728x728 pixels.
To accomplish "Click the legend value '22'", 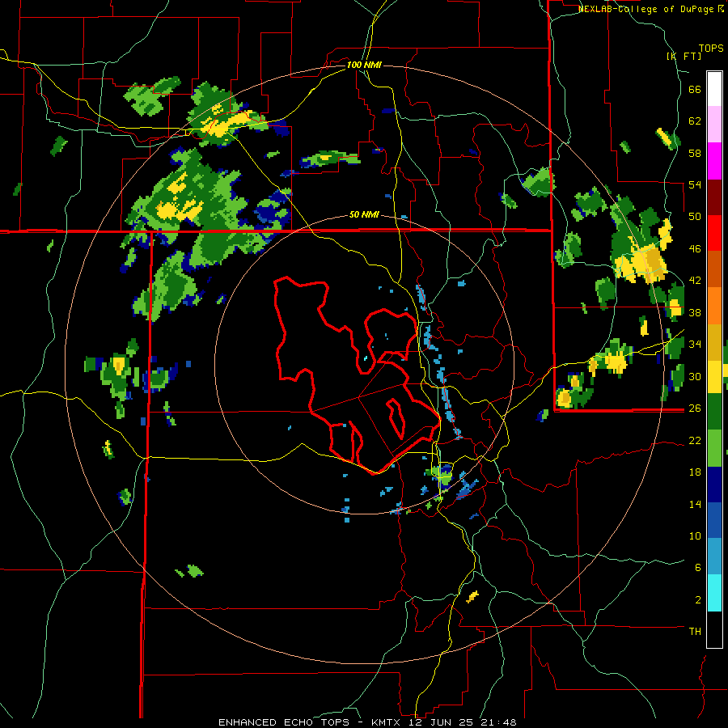I will 695,440.
